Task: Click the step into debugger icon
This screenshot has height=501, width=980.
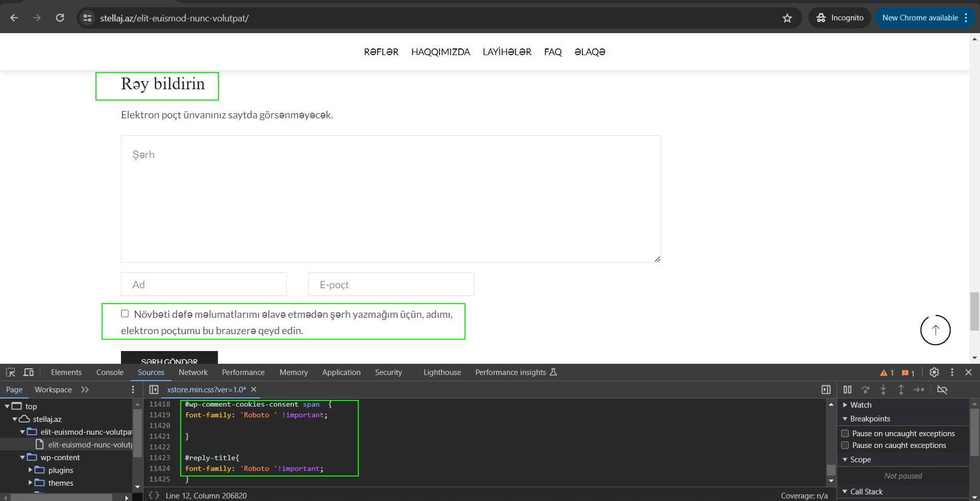Action: coord(883,390)
